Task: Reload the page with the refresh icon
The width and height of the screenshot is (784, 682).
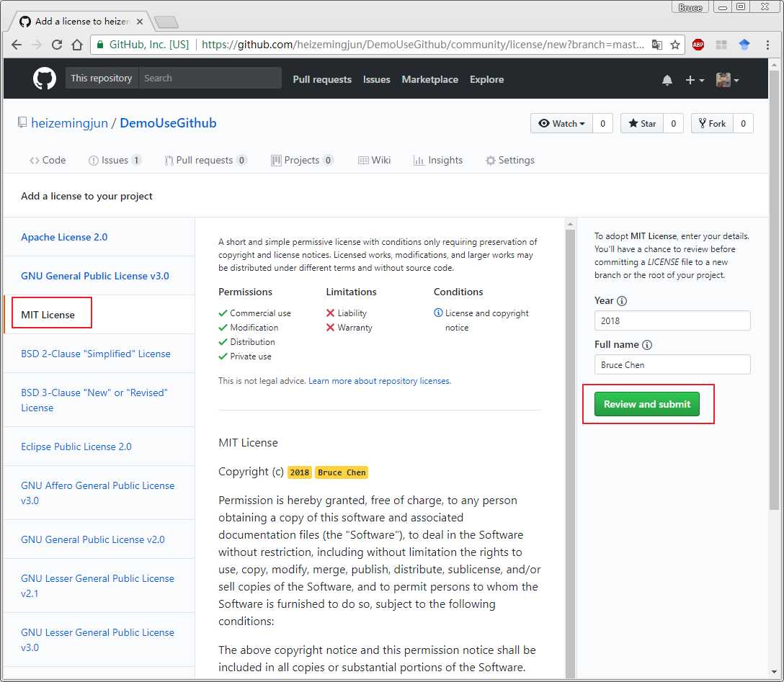Action: pyautogui.click(x=57, y=45)
